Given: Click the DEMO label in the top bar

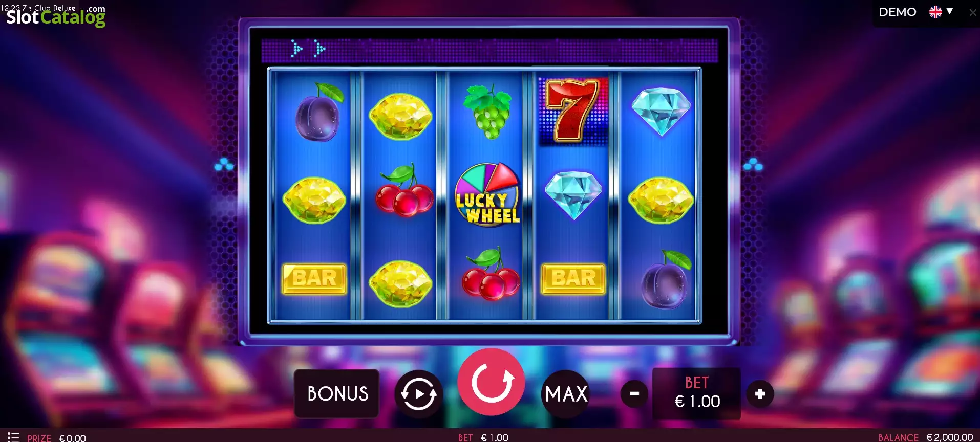Looking at the screenshot, I should 897,12.
